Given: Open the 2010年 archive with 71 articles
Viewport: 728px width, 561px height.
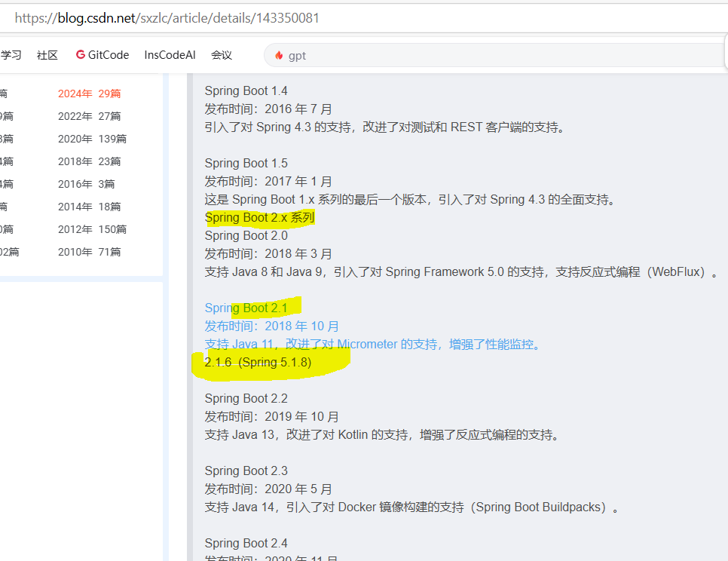Looking at the screenshot, I should (89, 251).
